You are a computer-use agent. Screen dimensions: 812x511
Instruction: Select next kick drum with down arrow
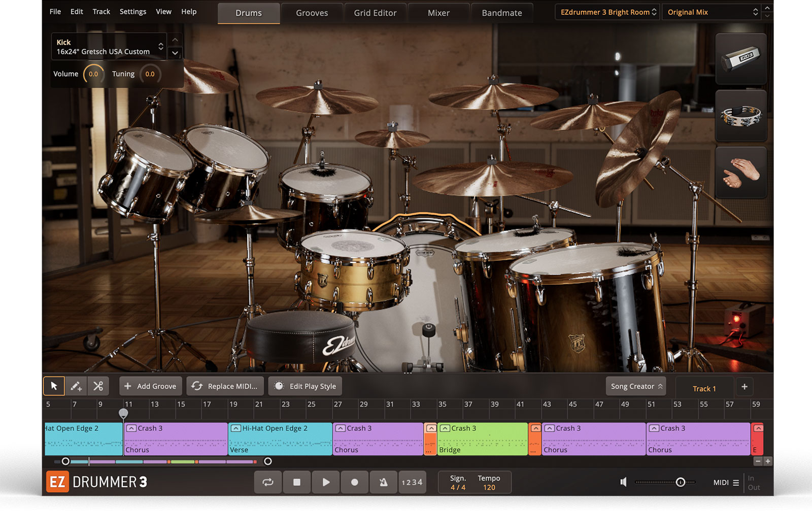coord(175,53)
